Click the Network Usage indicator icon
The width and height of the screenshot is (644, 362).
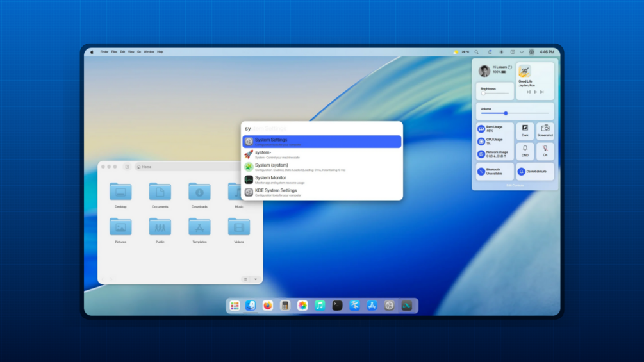[x=481, y=154]
